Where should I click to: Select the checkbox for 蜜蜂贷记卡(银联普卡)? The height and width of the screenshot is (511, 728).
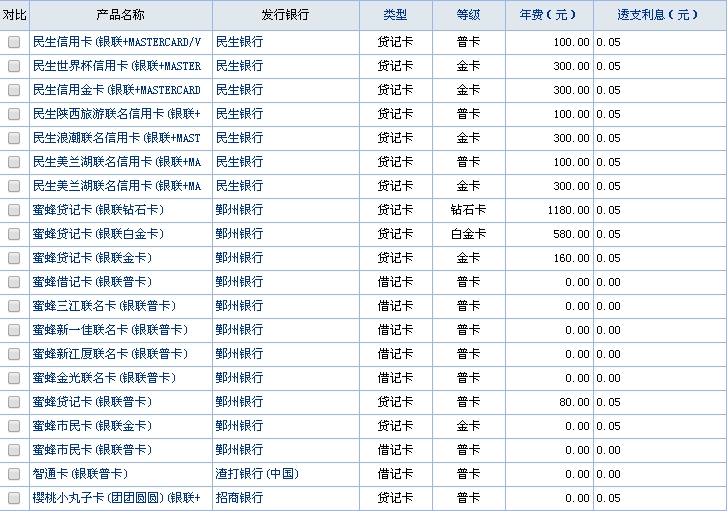pos(14,402)
